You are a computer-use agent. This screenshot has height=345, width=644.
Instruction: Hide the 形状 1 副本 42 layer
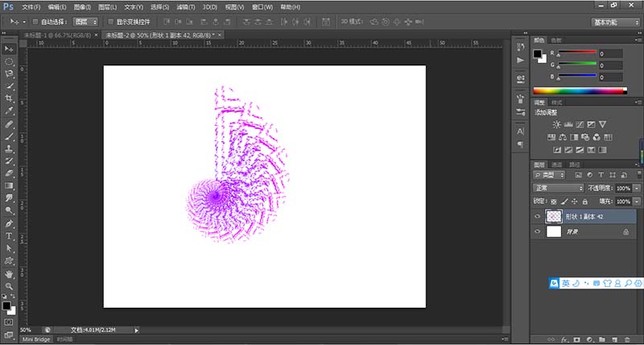click(x=537, y=217)
